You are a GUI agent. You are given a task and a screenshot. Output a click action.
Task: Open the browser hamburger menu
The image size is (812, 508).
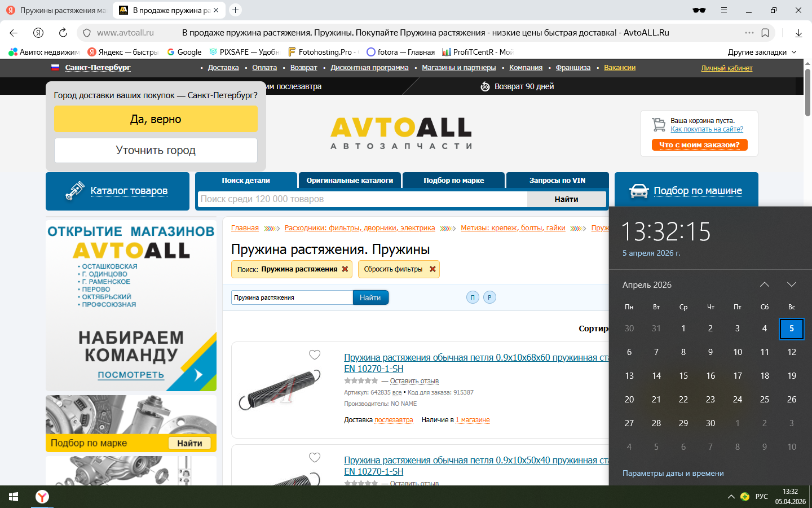[x=724, y=10]
